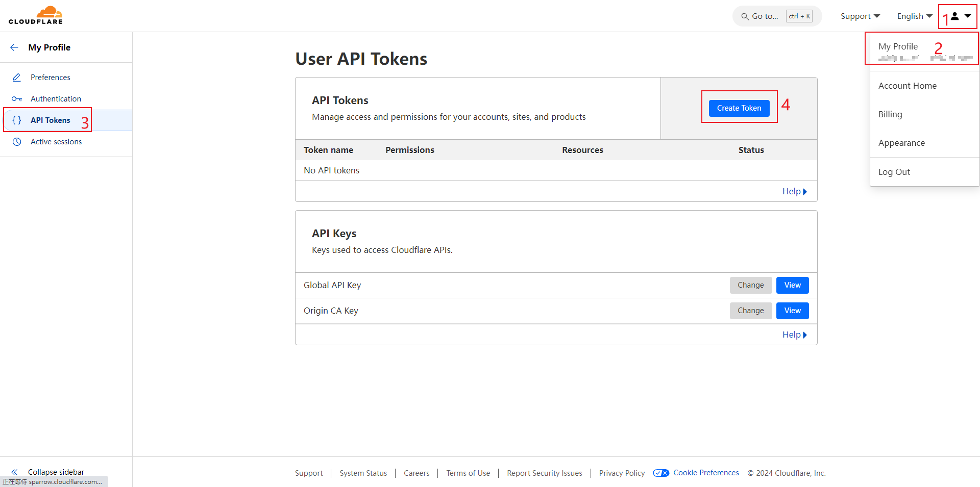Screen dimensions: 980x487
Task: Expand Help under API Keys section
Action: [794, 335]
